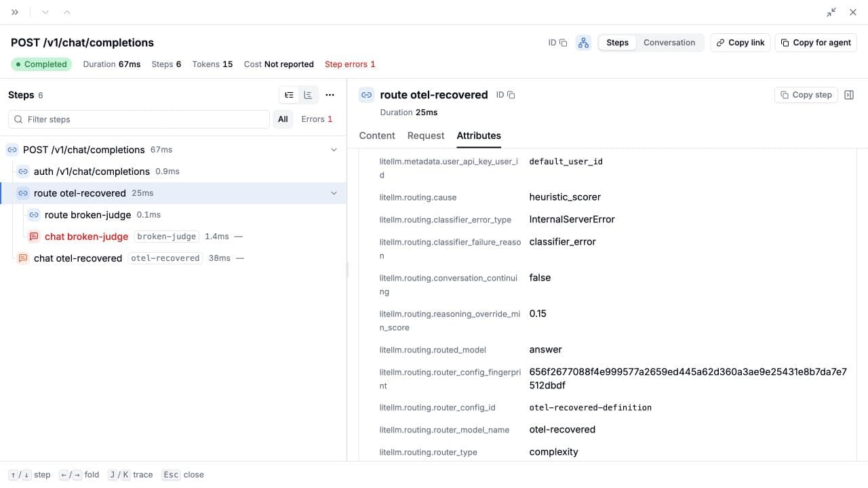The height and width of the screenshot is (488, 868).
Task: Switch step list to tree view
Action: coord(290,95)
